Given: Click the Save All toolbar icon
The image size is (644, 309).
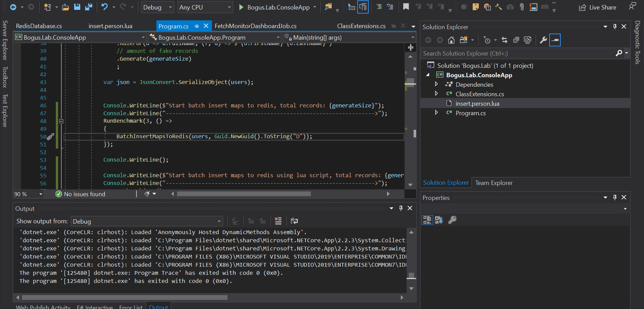Looking at the screenshot, I should tap(89, 7).
